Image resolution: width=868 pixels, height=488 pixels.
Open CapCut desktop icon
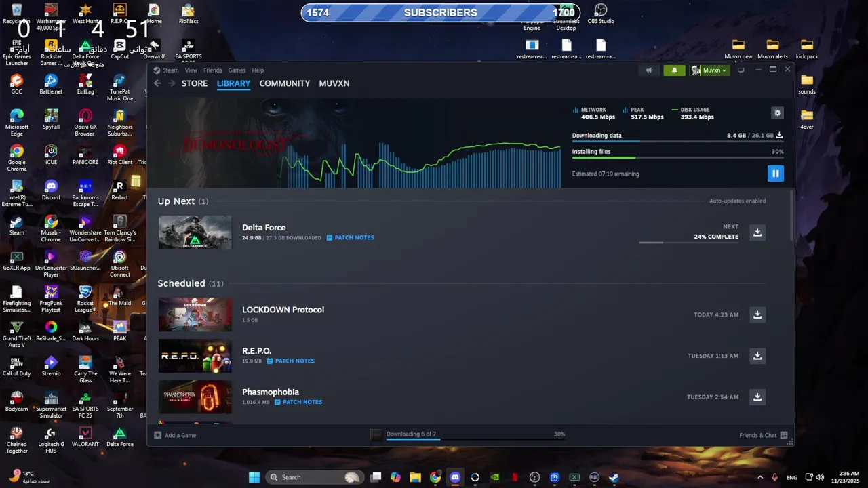(120, 49)
